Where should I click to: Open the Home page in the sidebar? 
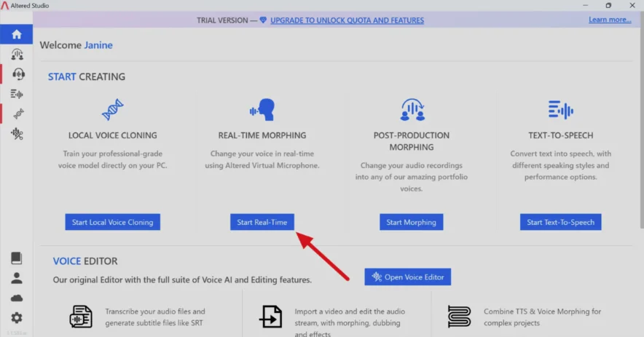pyautogui.click(x=17, y=34)
